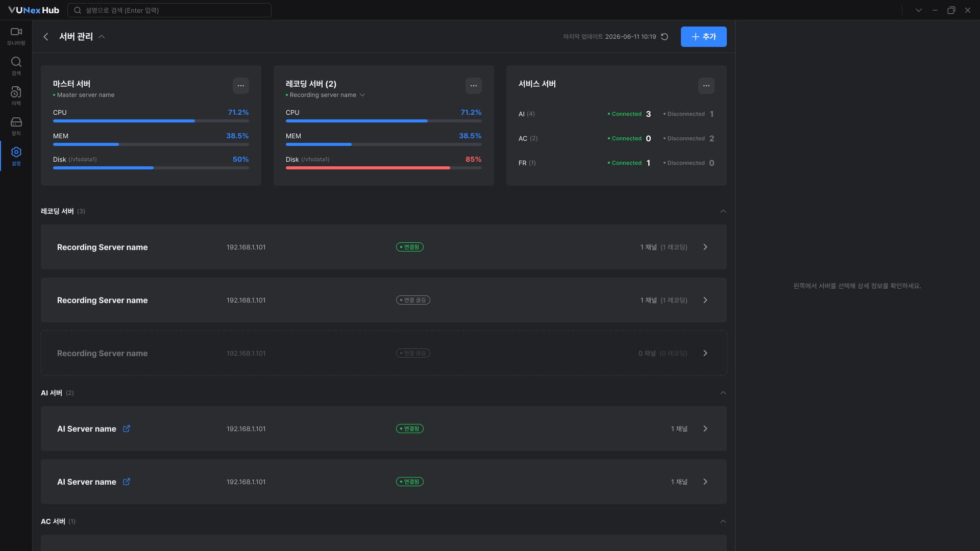
Task: Click the 레코딩 서버 (3) section heading
Action: pyautogui.click(x=63, y=211)
